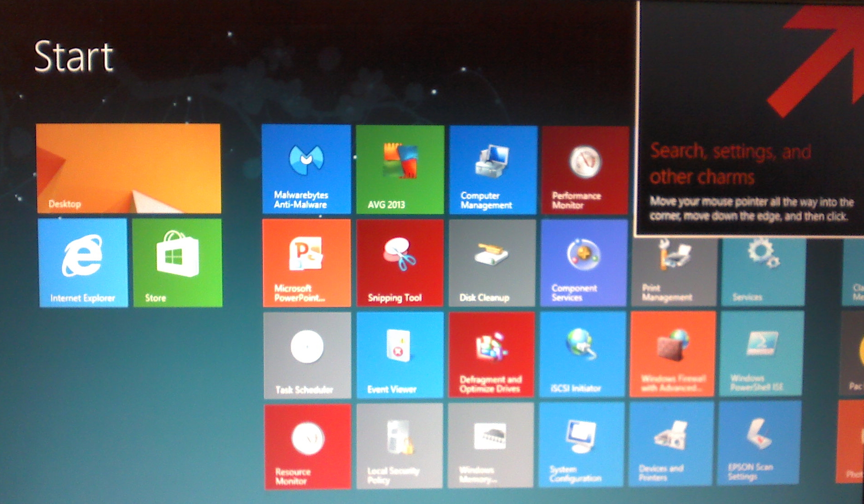This screenshot has height=504, width=864.
Task: Open AVG 2013 tile
Action: 400,169
